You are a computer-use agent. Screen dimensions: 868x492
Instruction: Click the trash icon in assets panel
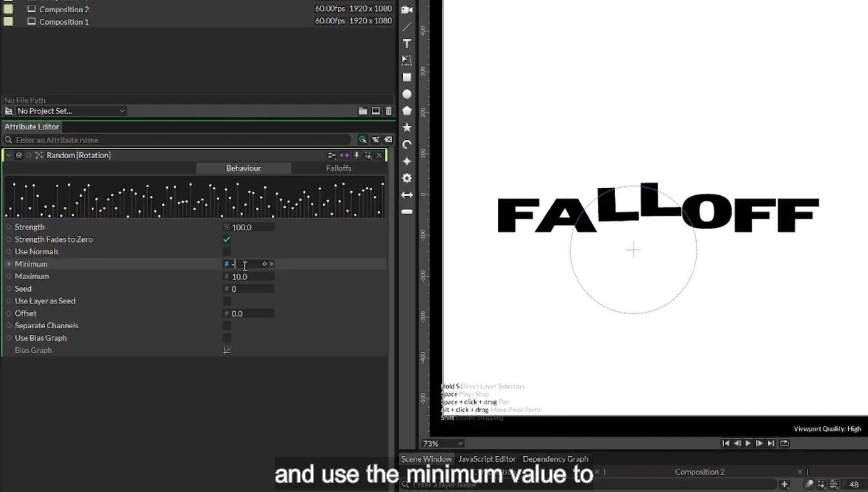pos(388,111)
